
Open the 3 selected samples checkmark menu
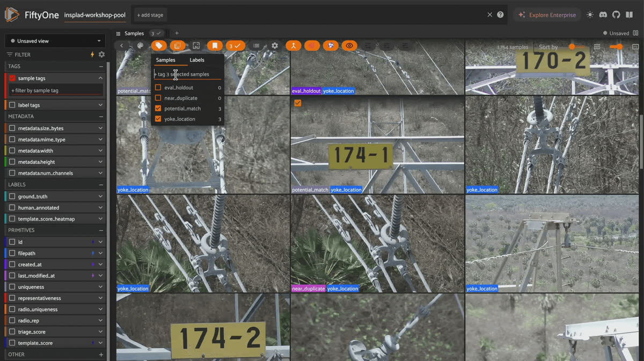click(x=235, y=46)
